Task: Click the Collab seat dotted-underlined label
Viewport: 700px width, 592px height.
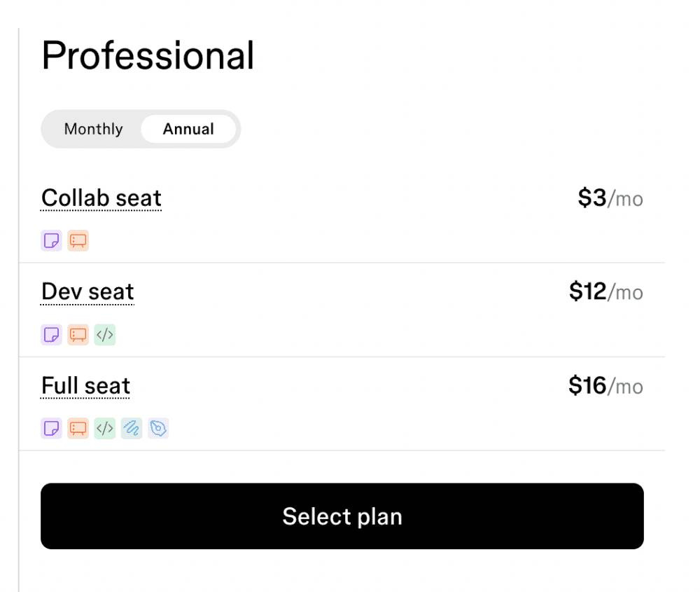Action: 101,198
